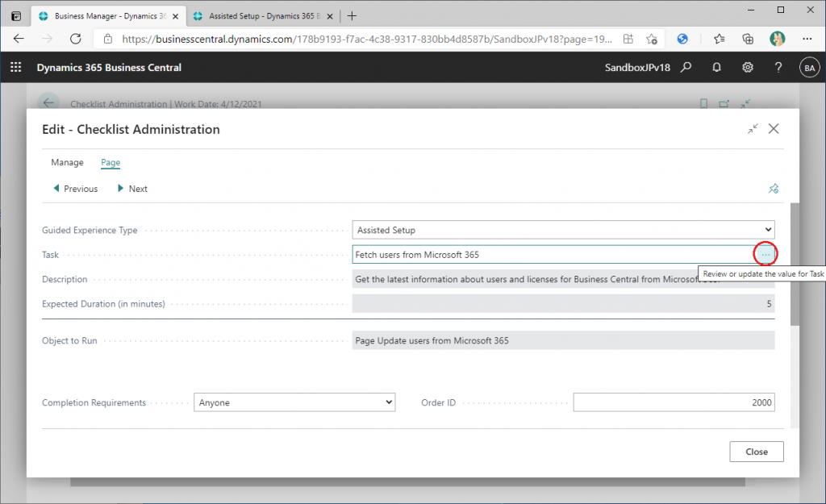Go to the Previous record
This screenshot has height=504, width=826.
coord(75,189)
